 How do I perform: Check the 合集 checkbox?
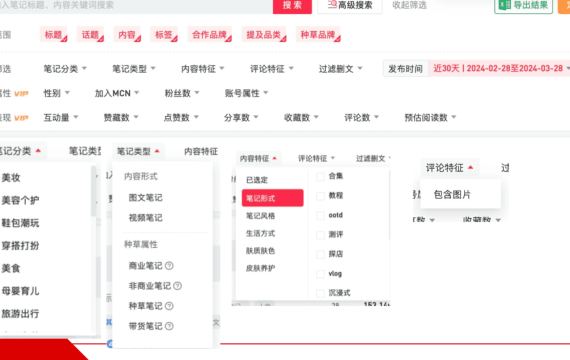click(320, 177)
